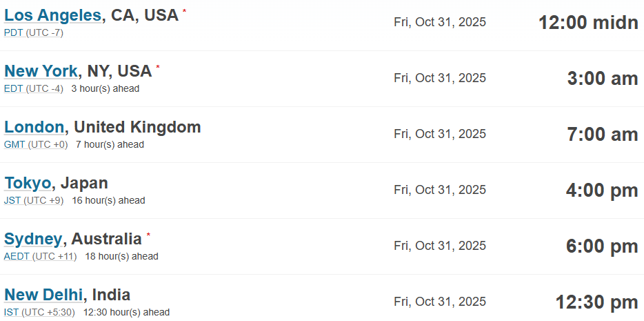The height and width of the screenshot is (321, 644).
Task: Open the New York city link
Action: [x=41, y=71]
